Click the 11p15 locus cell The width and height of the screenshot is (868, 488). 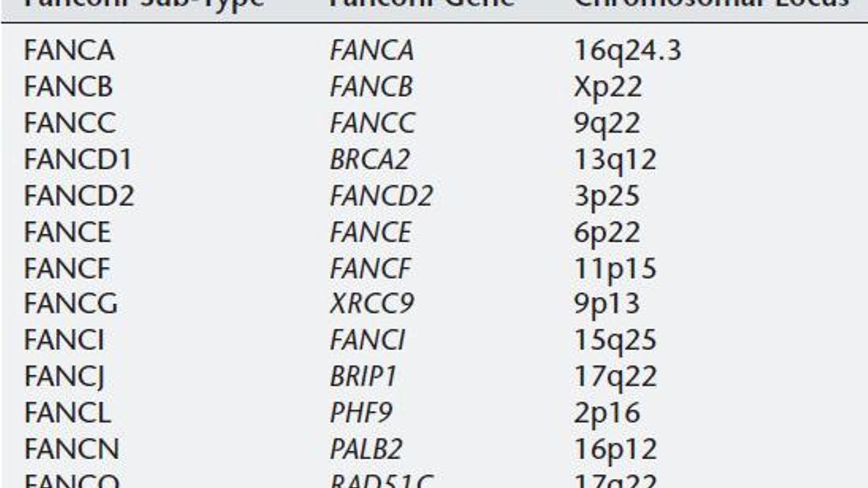pos(615,268)
